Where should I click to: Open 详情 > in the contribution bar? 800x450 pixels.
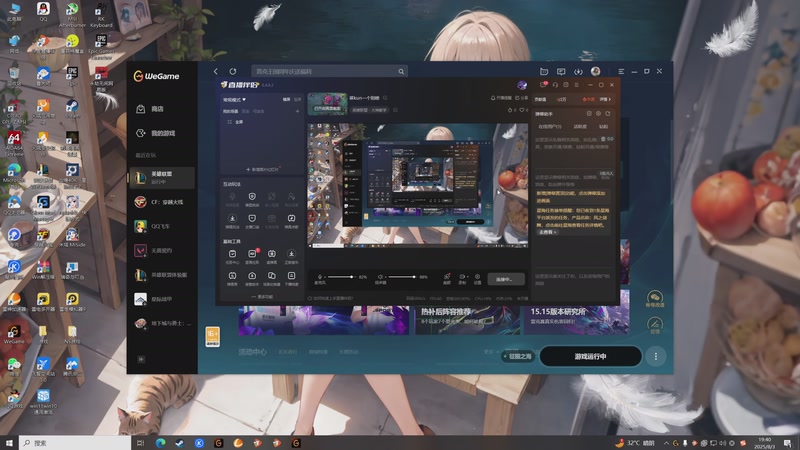605,99
